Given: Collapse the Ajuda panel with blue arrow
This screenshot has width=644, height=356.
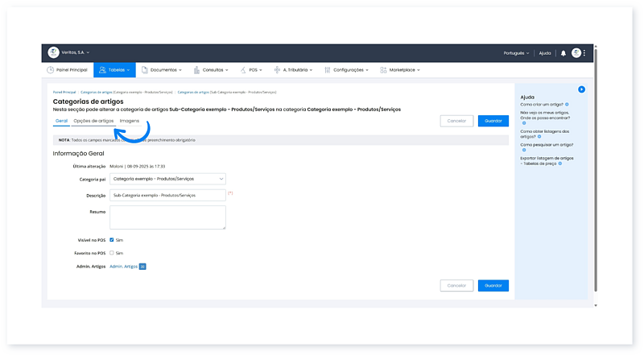Looking at the screenshot, I should point(581,89).
